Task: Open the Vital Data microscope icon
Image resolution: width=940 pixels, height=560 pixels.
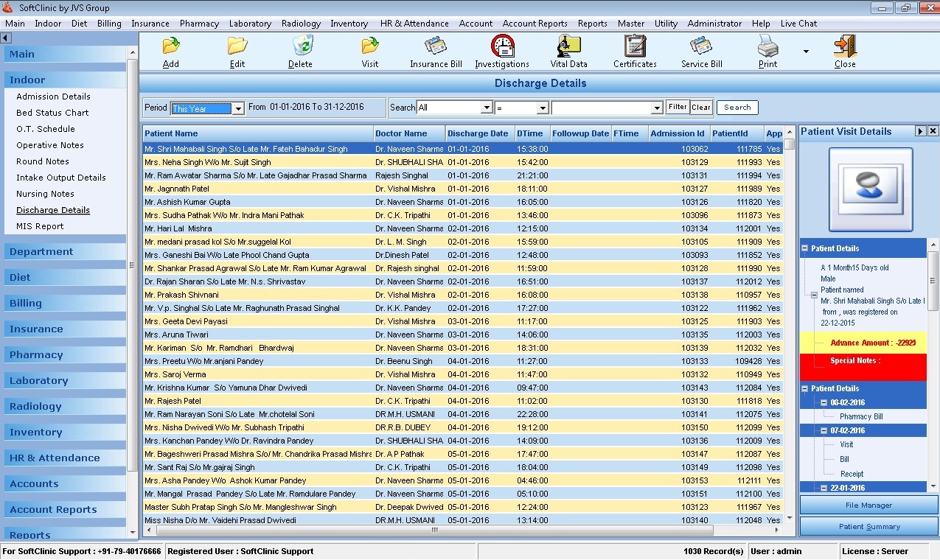Action: click(x=568, y=46)
